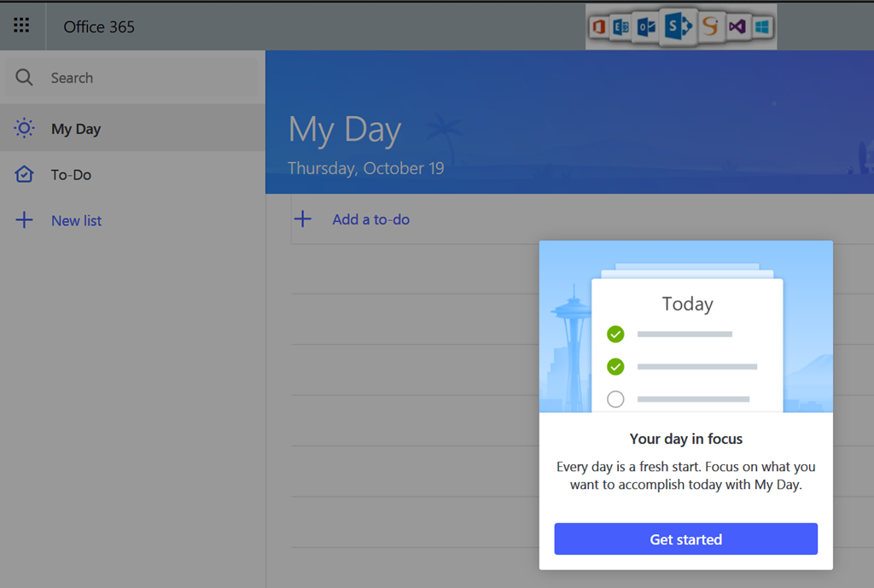This screenshot has height=588, width=874.
Task: Click the Today checklist illustration
Action: [x=686, y=327]
